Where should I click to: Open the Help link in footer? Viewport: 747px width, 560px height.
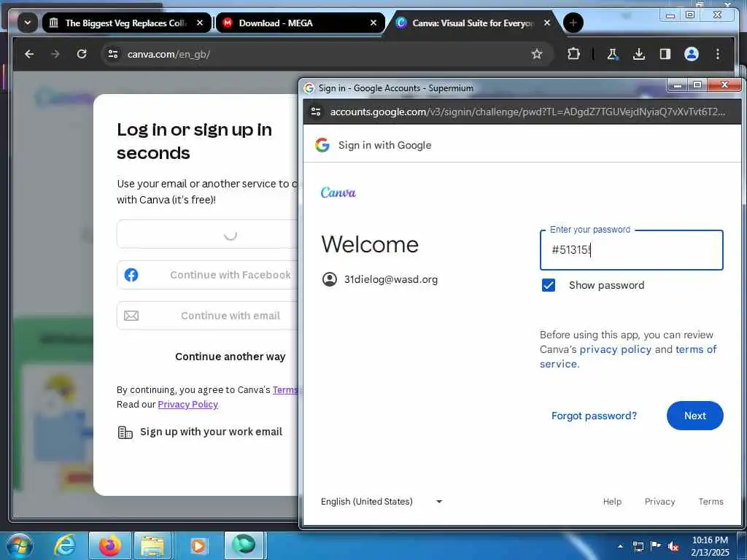click(x=612, y=502)
